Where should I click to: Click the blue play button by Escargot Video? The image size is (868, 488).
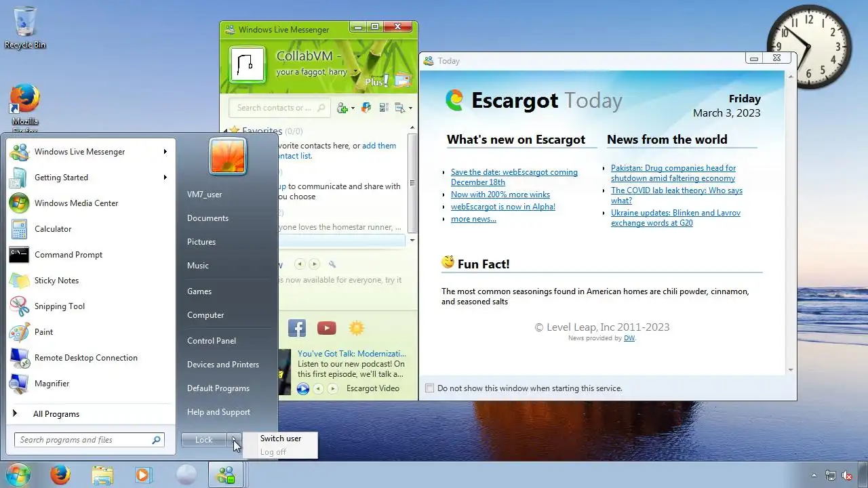pyautogui.click(x=303, y=388)
